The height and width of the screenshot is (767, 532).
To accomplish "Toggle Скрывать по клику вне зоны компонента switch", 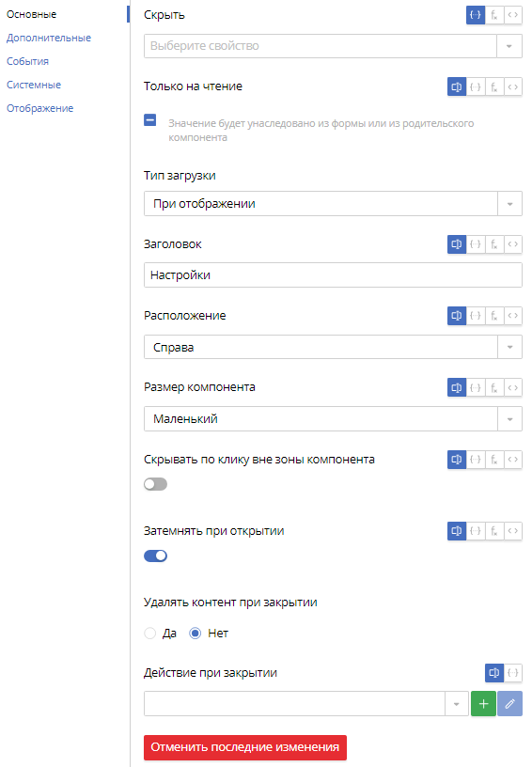I will coord(155,484).
